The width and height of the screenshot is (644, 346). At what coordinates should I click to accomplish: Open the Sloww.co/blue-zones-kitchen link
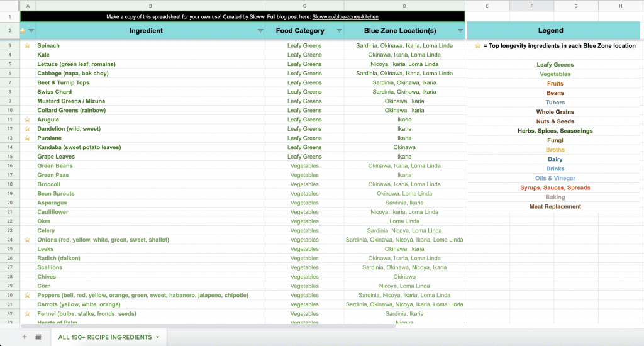[x=347, y=17]
